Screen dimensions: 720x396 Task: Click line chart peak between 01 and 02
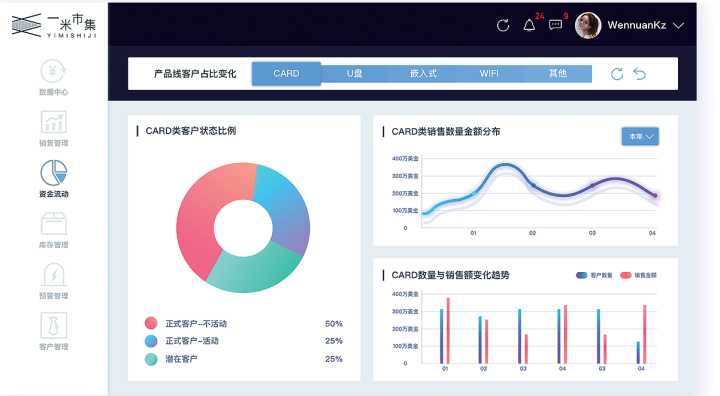(505, 164)
